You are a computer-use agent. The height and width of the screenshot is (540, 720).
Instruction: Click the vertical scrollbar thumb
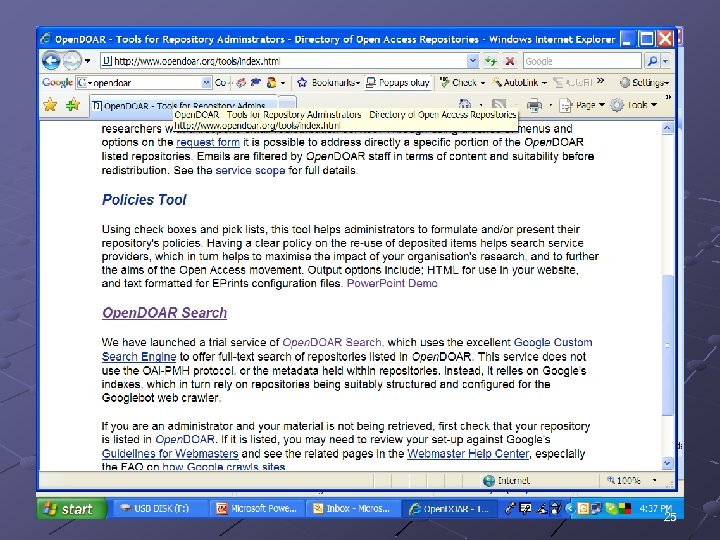[x=667, y=345]
